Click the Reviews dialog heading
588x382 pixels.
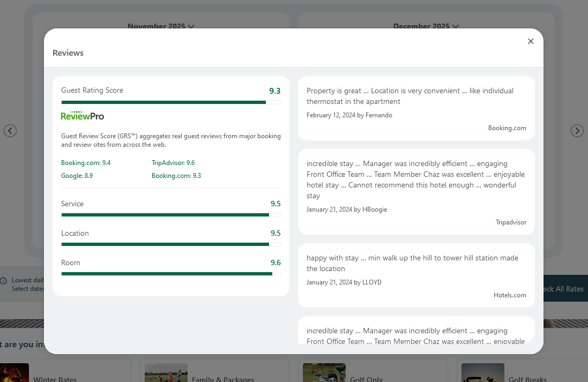(x=68, y=53)
